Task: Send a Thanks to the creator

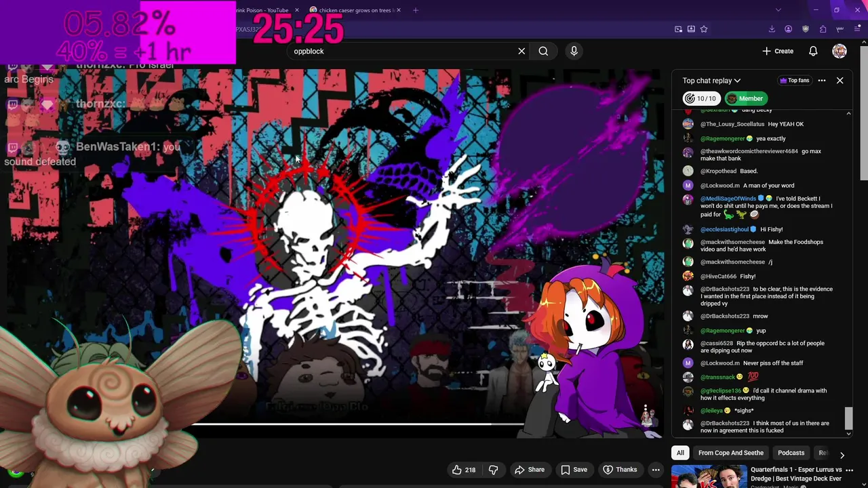Action: pyautogui.click(x=620, y=470)
